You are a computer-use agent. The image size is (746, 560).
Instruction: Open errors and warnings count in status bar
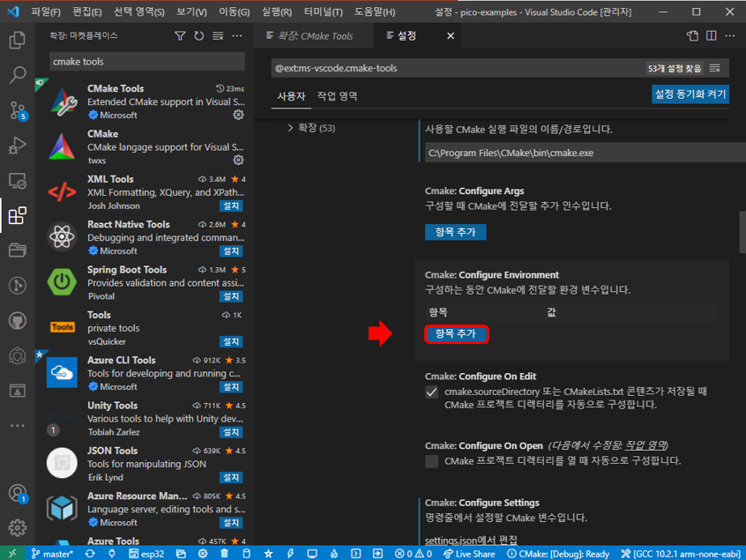(x=414, y=554)
